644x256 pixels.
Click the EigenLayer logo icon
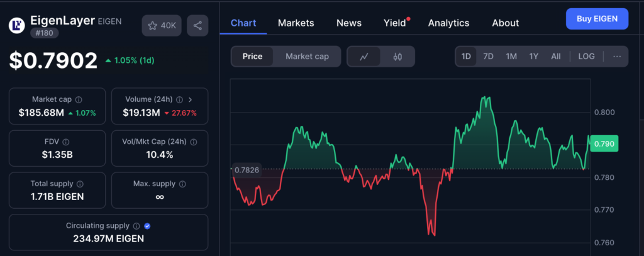pos(16,26)
